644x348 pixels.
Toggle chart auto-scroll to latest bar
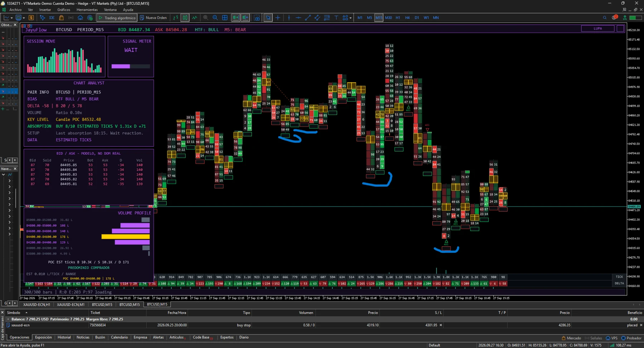235,18
